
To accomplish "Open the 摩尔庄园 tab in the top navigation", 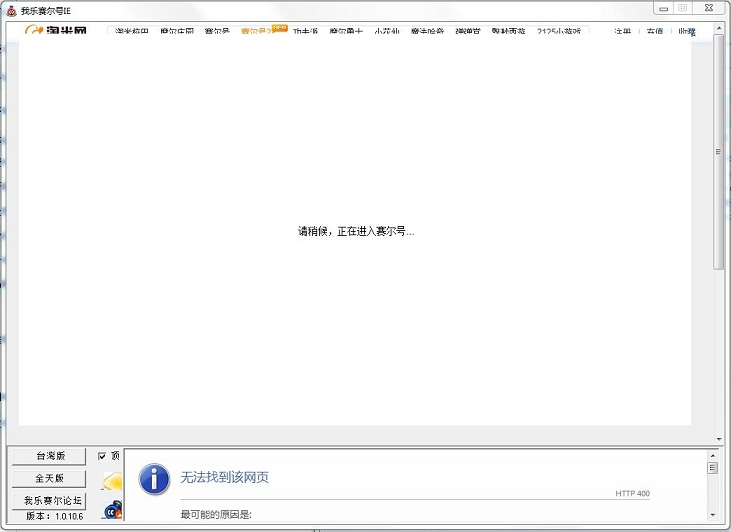I will click(x=177, y=31).
